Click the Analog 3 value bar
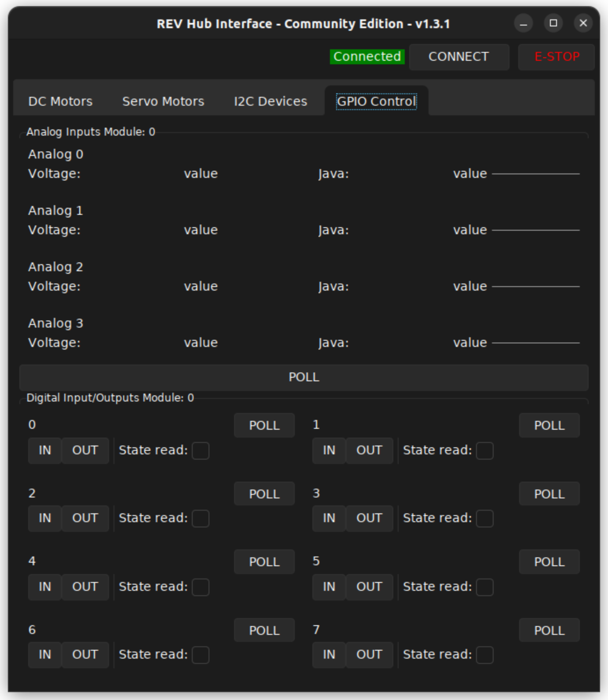 [x=536, y=343]
